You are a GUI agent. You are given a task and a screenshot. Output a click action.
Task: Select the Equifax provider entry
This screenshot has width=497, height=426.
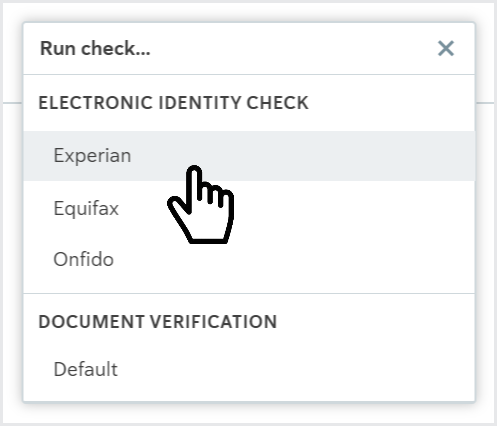pos(249,208)
